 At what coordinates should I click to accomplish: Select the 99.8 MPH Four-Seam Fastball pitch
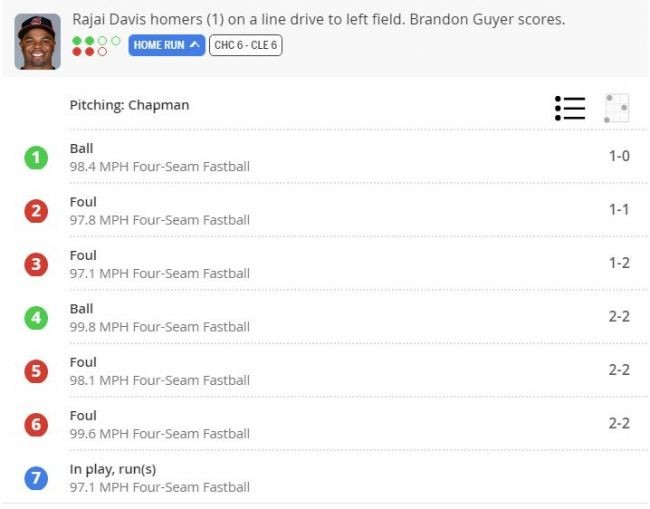coord(160,327)
